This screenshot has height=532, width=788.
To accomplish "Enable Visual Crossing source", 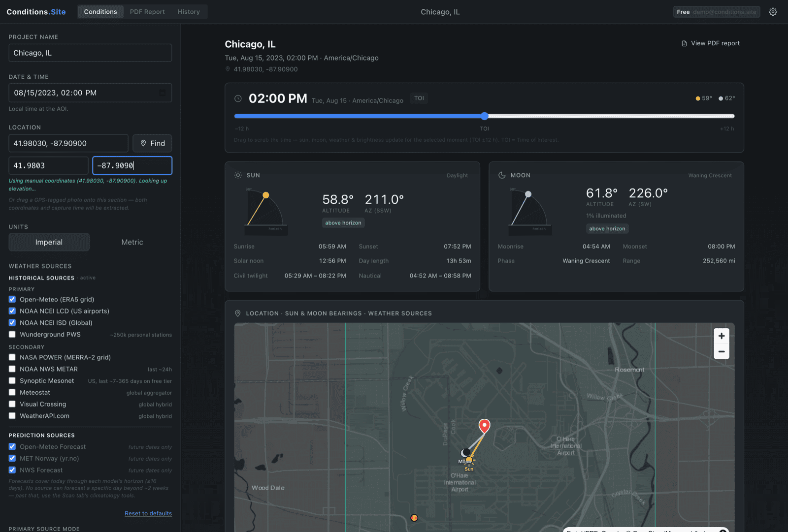I will [x=12, y=404].
